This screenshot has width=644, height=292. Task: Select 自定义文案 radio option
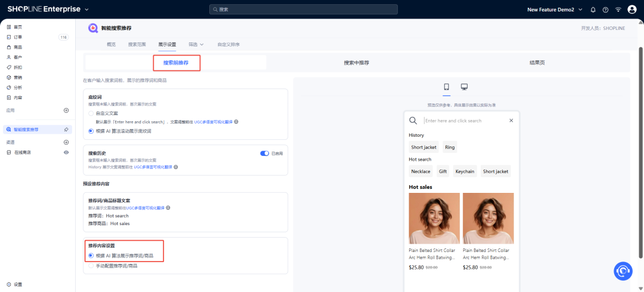(91, 113)
